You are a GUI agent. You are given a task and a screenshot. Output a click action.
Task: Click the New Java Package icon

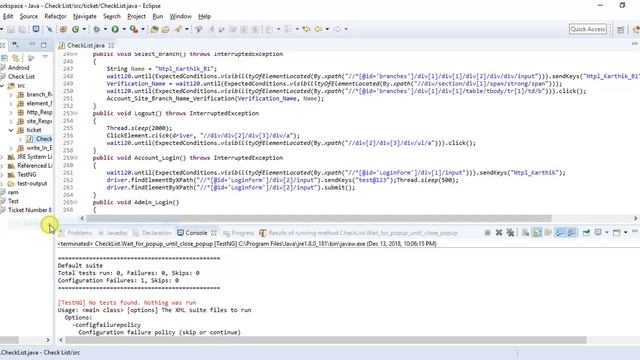[x=63, y=29]
